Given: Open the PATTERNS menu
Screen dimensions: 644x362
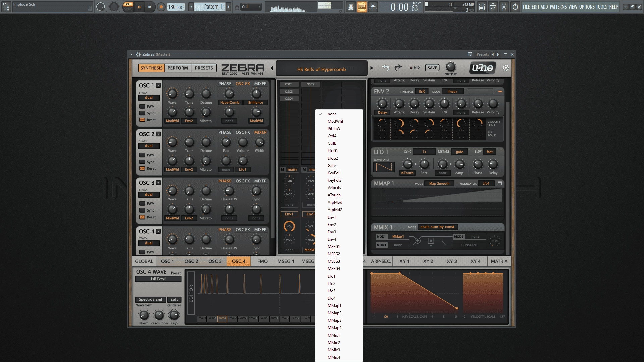Looking at the screenshot, I should pyautogui.click(x=558, y=7).
